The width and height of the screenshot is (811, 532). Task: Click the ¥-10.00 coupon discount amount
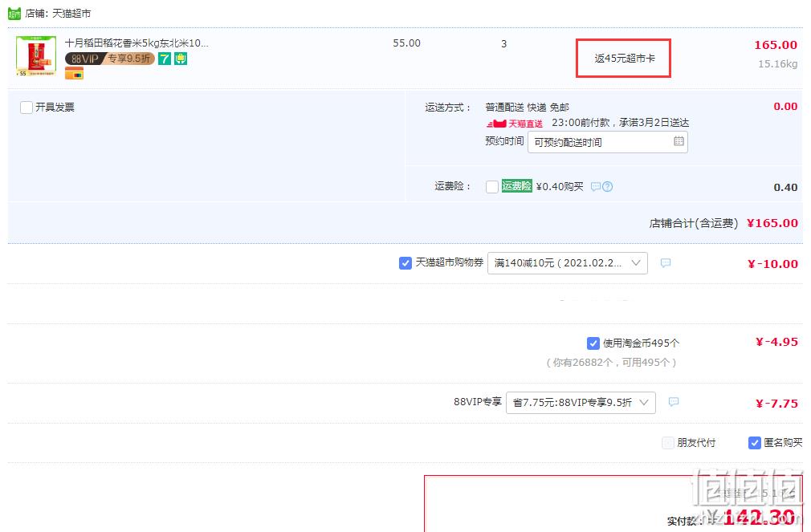pyautogui.click(x=772, y=264)
